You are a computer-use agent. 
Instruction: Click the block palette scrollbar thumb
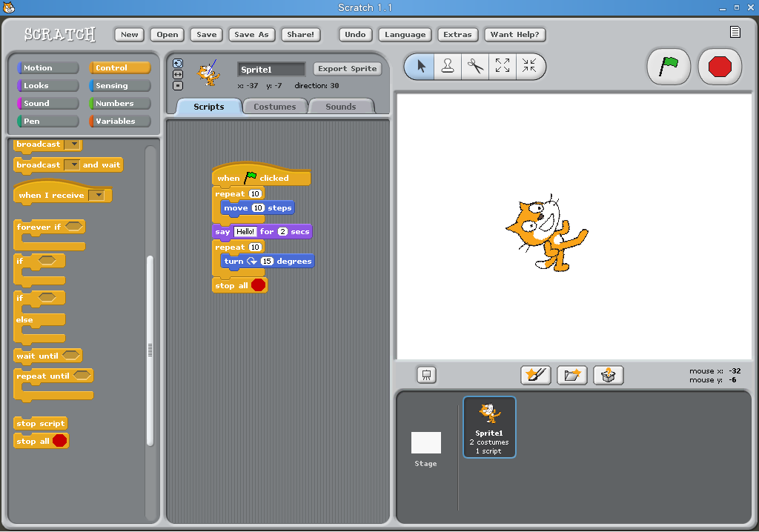[x=150, y=350]
